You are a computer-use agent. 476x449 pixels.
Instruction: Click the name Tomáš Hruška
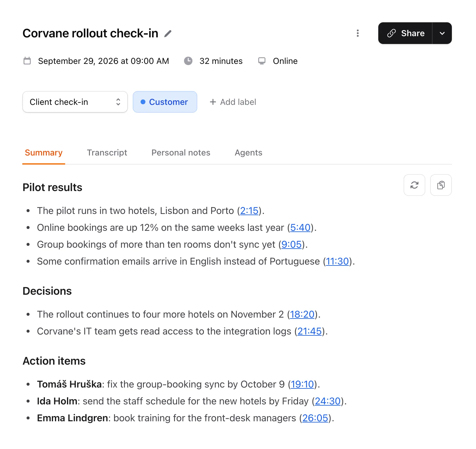click(69, 384)
